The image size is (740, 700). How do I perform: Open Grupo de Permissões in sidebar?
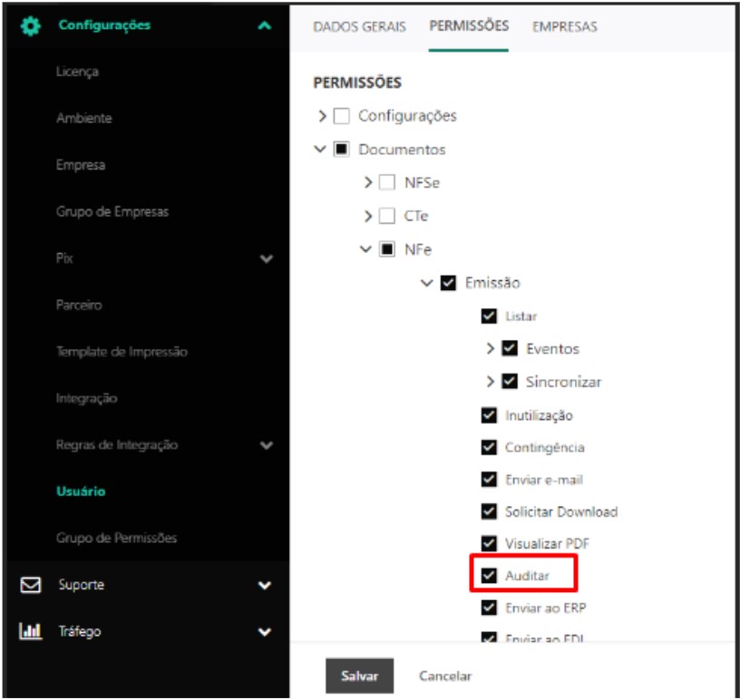(x=116, y=538)
